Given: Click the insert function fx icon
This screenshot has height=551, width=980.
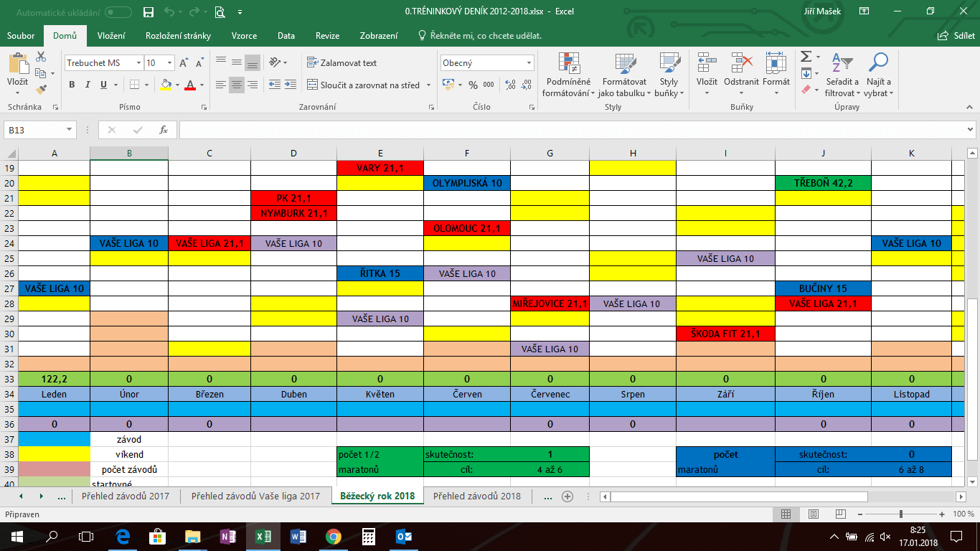Looking at the screenshot, I should click(164, 130).
